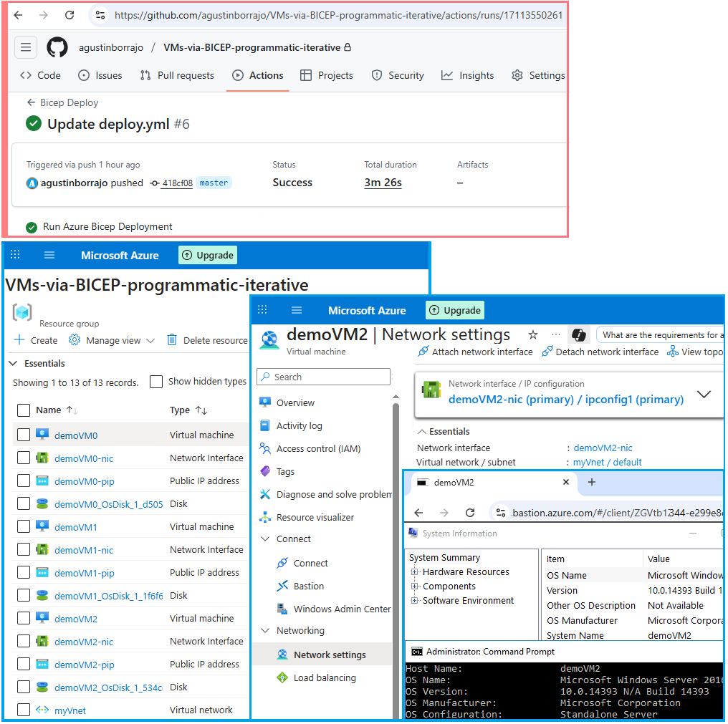
Task: Open the GitHub hamburger menu
Action: click(x=26, y=47)
